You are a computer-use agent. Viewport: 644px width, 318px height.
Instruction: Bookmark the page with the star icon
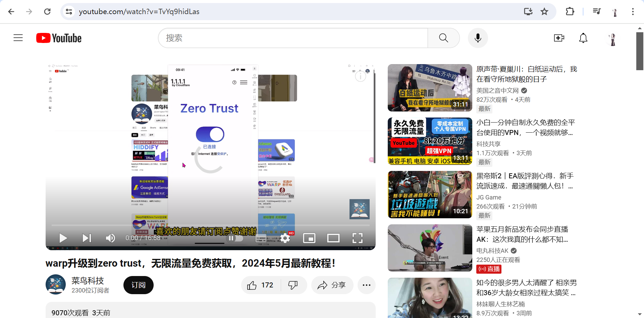[x=544, y=11]
